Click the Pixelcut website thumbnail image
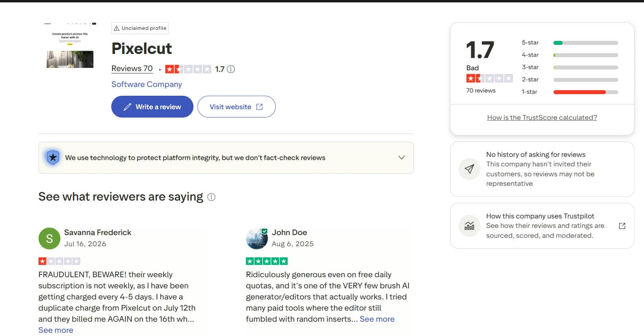Viewport: 644px width, 336px height. [70, 45]
